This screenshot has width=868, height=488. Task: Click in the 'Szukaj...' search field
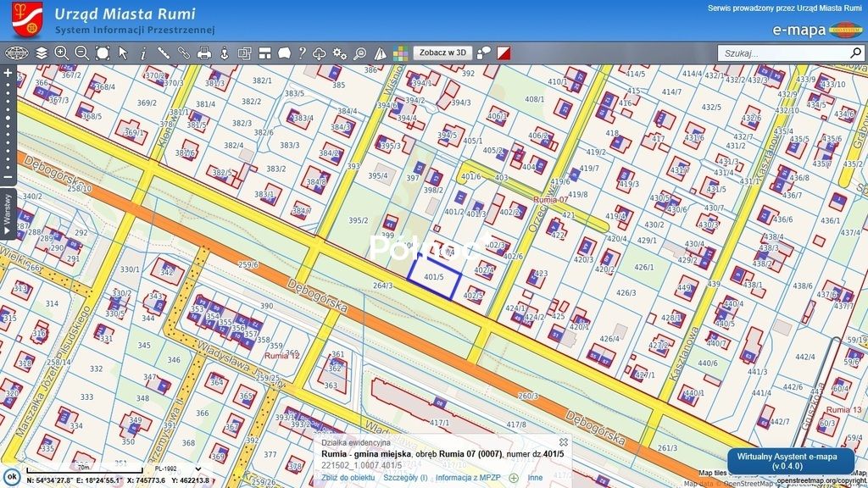pyautogui.click(x=783, y=53)
